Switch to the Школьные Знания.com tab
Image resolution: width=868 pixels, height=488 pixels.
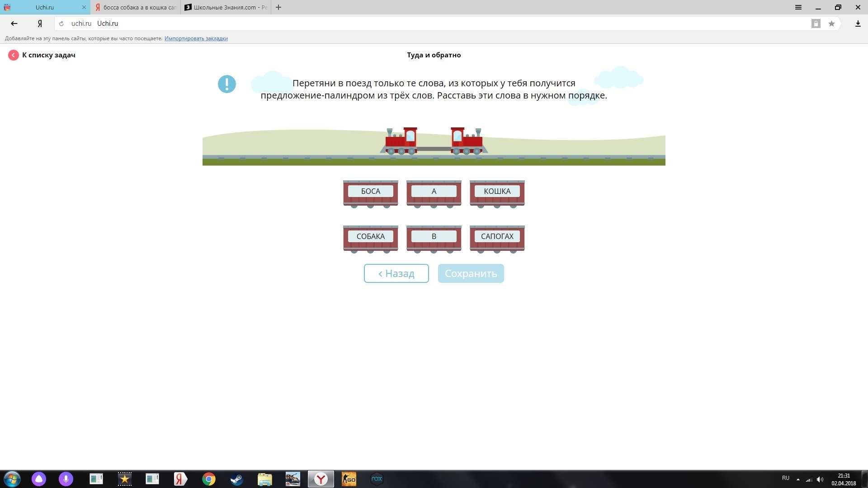pyautogui.click(x=226, y=7)
